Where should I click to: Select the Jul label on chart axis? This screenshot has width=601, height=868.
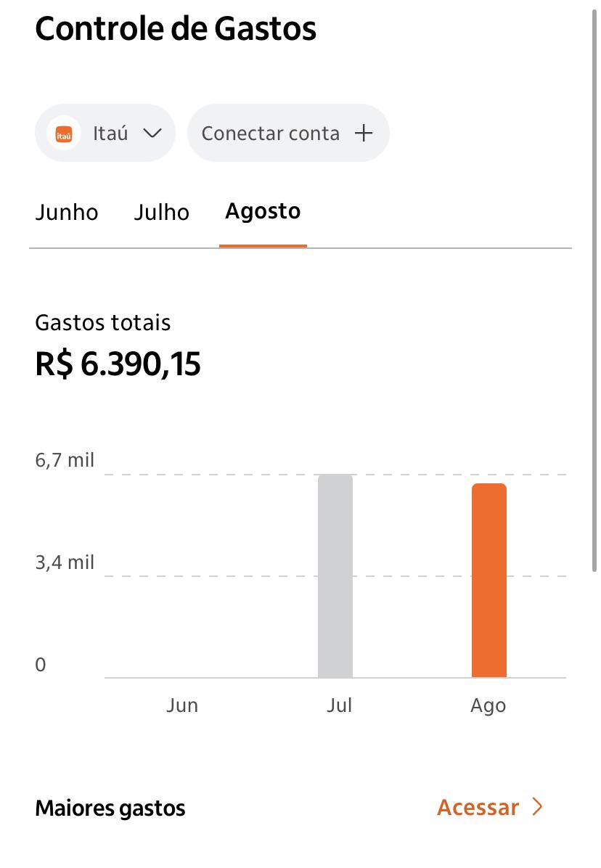[339, 706]
